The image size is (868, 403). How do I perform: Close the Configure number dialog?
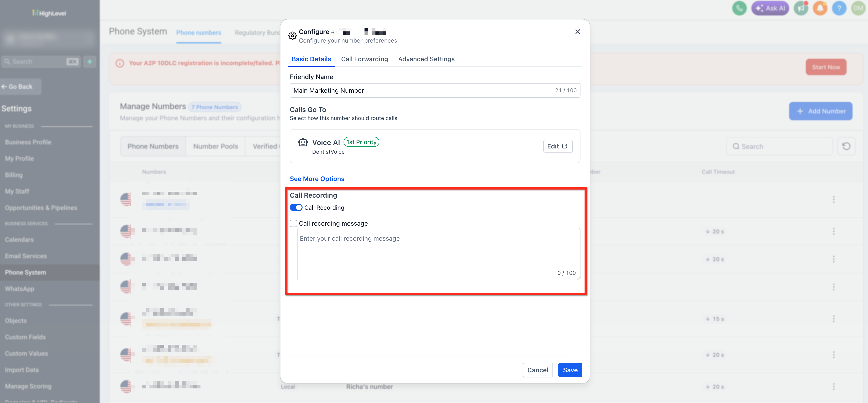(578, 32)
